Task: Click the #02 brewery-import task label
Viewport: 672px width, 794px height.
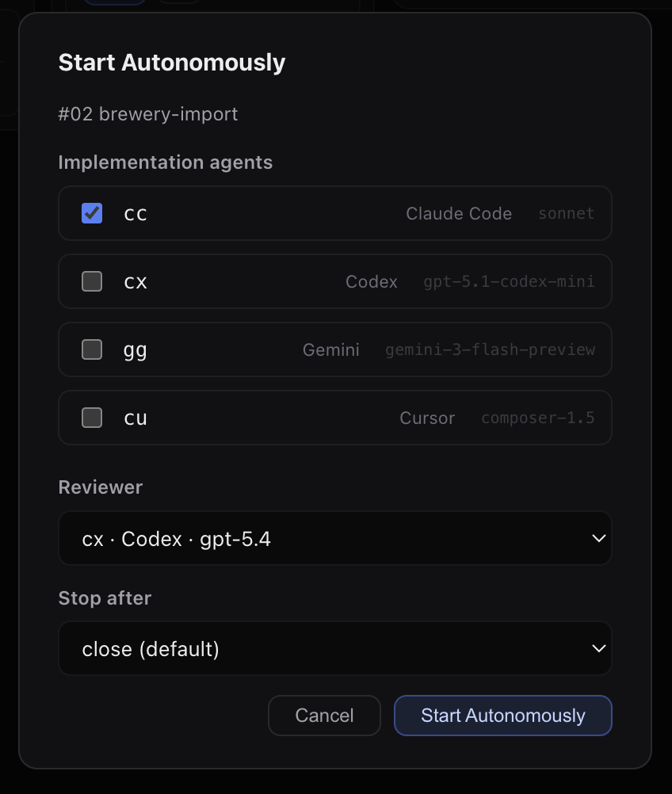Action: coord(148,114)
